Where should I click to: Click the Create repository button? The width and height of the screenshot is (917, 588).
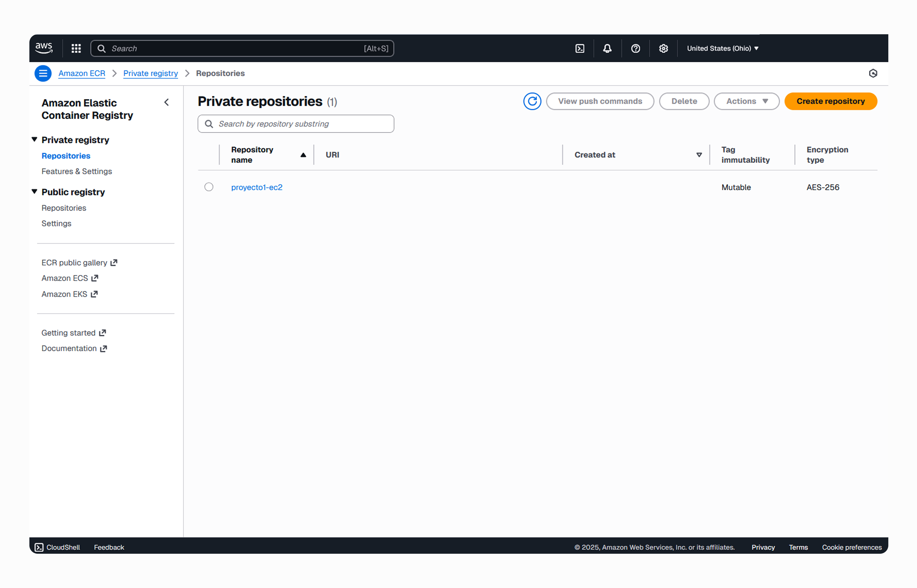831,101
